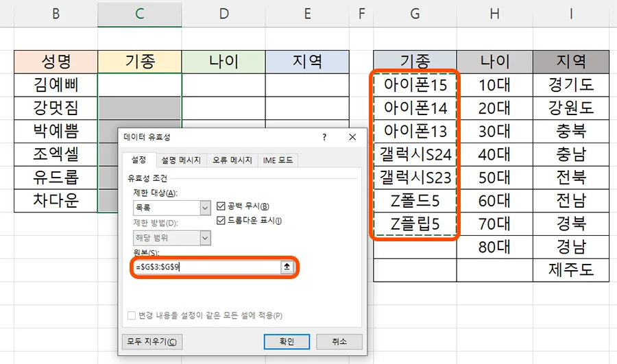Image resolution: width=617 pixels, height=364 pixels.
Task: Click the 확인 button
Action: (x=287, y=341)
